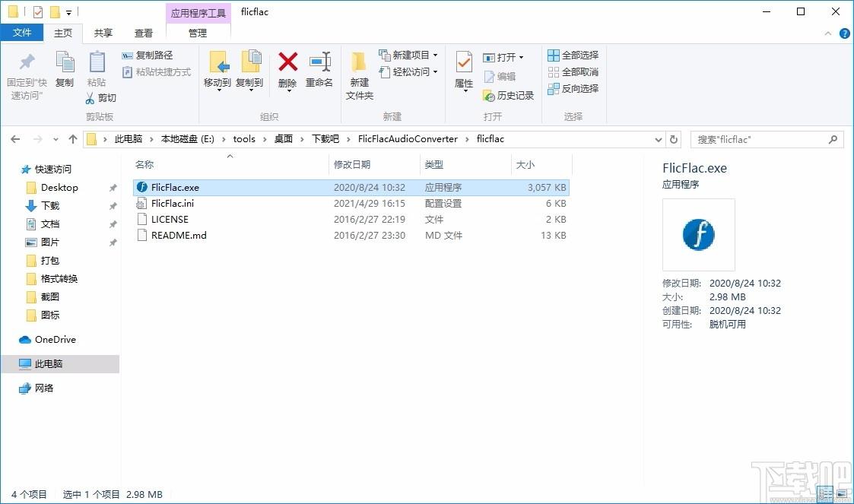
Task: Open 网络 in navigation pane
Action: [43, 388]
